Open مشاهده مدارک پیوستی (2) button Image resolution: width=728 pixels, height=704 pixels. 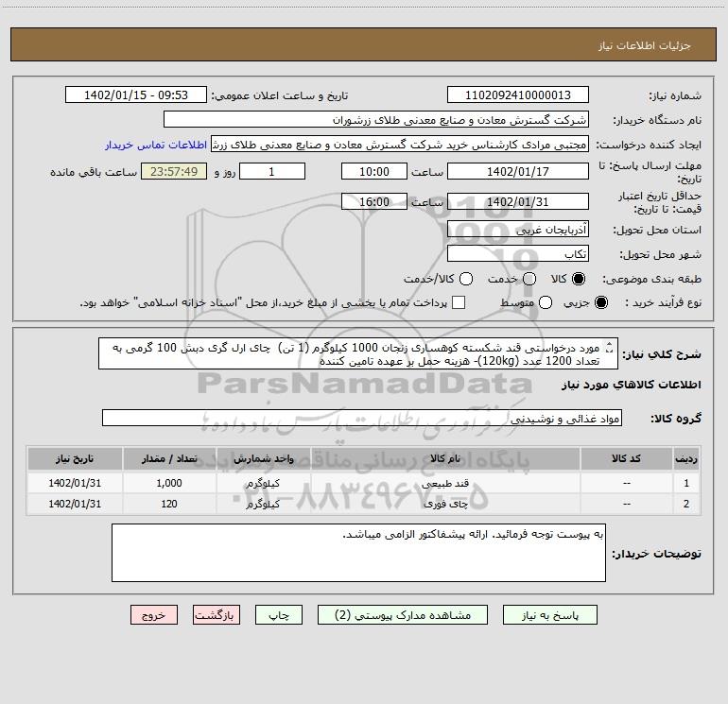[403, 615]
